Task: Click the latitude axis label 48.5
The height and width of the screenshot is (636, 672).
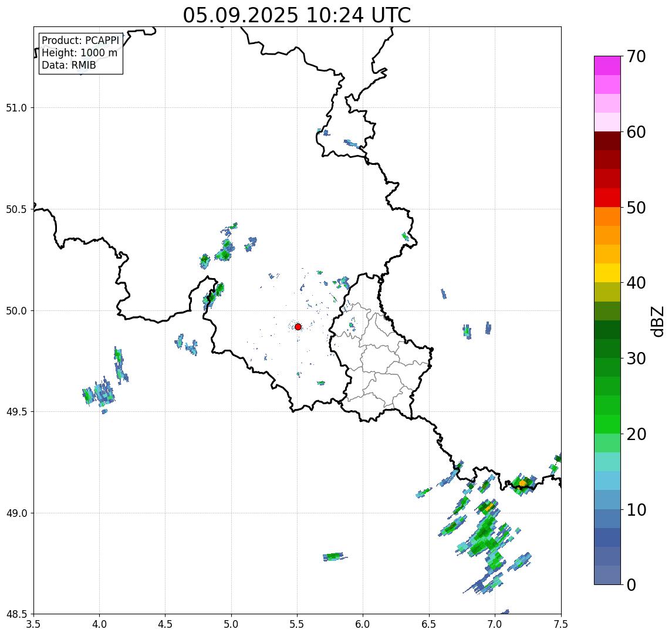Action: coord(16,614)
